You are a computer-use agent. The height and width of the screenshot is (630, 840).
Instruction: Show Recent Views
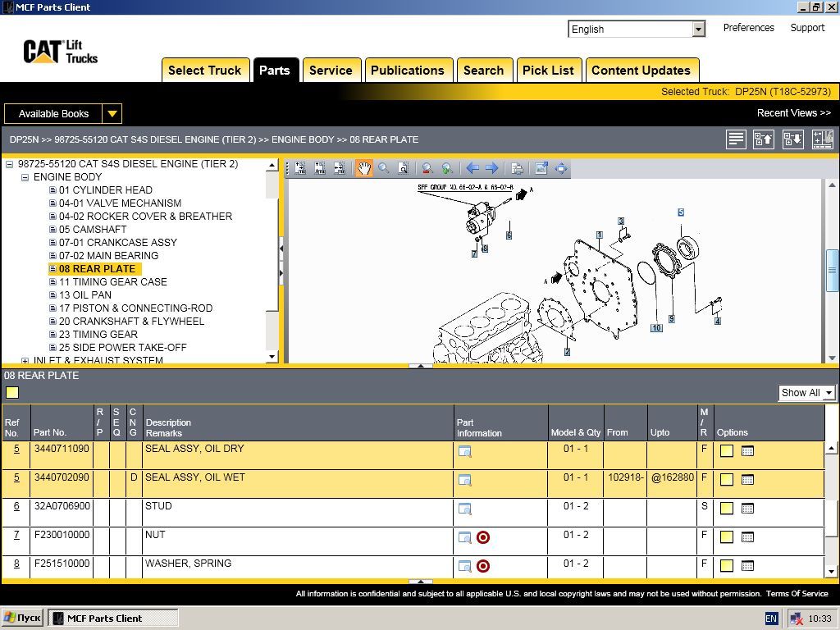tap(794, 113)
